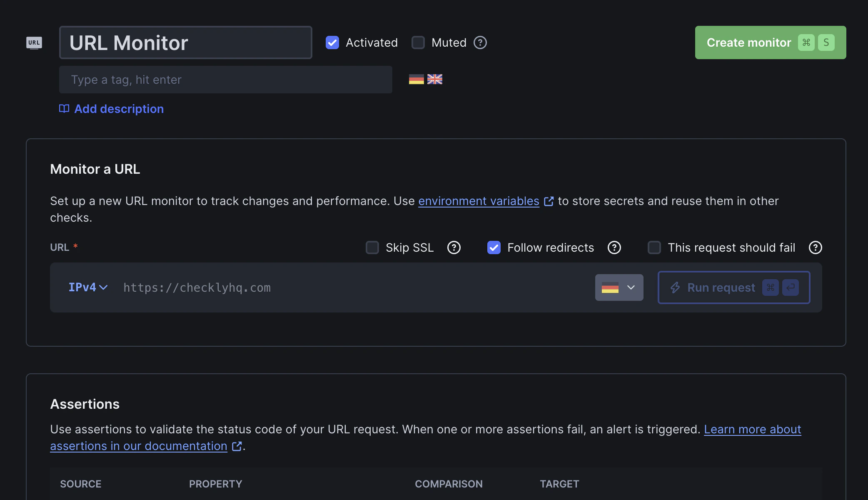The image size is (868, 500).
Task: Check the Skip SSL option
Action: (x=372, y=247)
